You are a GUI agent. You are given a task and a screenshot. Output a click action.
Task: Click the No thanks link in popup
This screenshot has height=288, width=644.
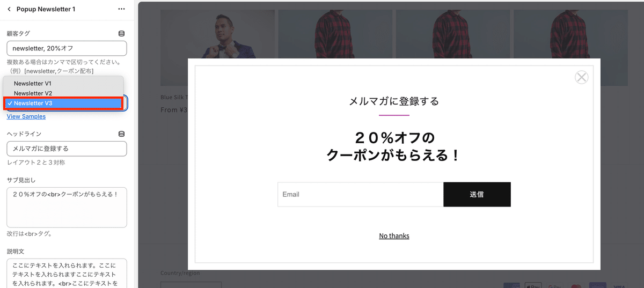click(394, 236)
